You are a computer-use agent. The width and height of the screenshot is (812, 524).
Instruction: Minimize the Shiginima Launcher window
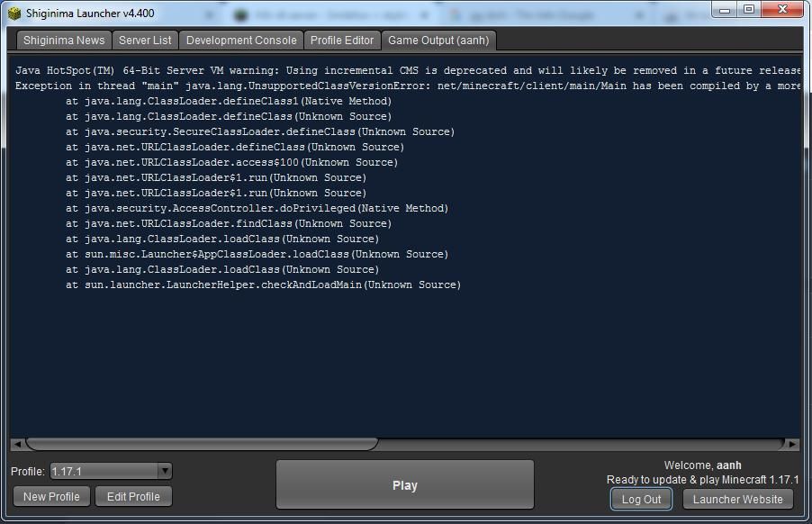click(725, 9)
